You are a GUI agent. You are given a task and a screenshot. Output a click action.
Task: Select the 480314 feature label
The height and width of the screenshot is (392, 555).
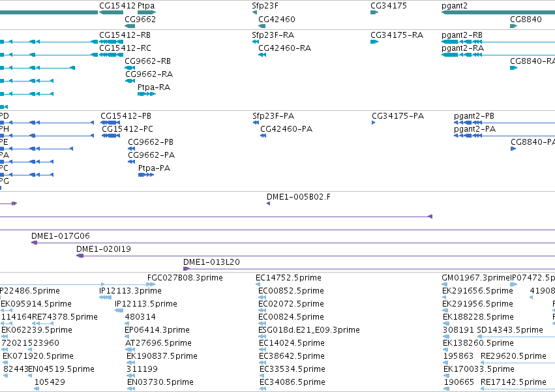(140, 317)
